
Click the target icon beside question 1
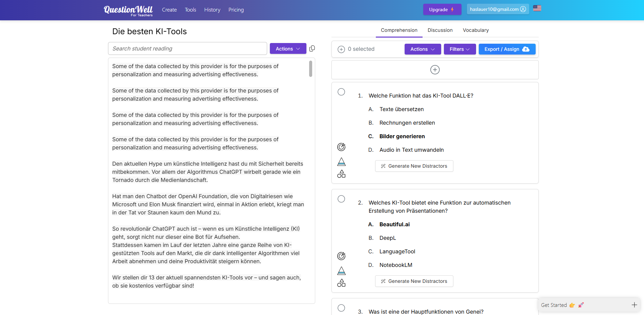pyautogui.click(x=341, y=147)
